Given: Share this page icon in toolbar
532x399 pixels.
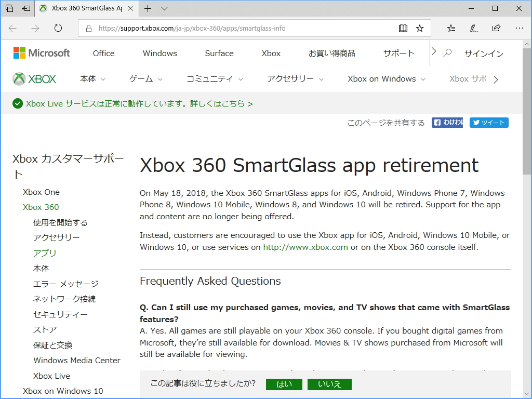Looking at the screenshot, I should pyautogui.click(x=496, y=28).
